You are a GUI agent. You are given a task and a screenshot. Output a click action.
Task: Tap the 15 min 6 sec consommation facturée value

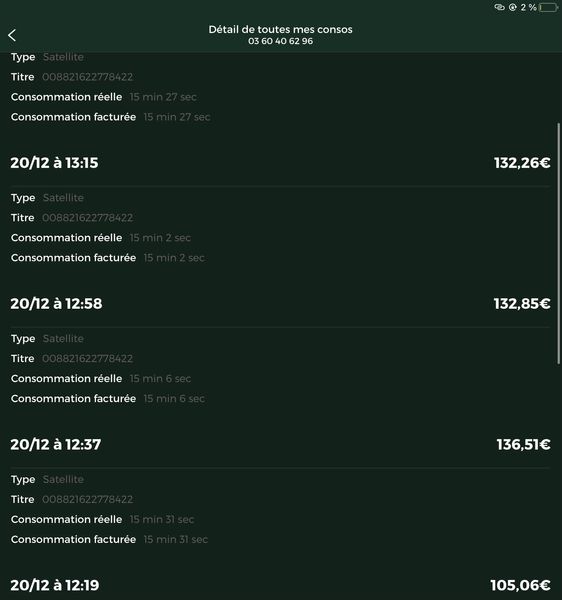point(174,398)
